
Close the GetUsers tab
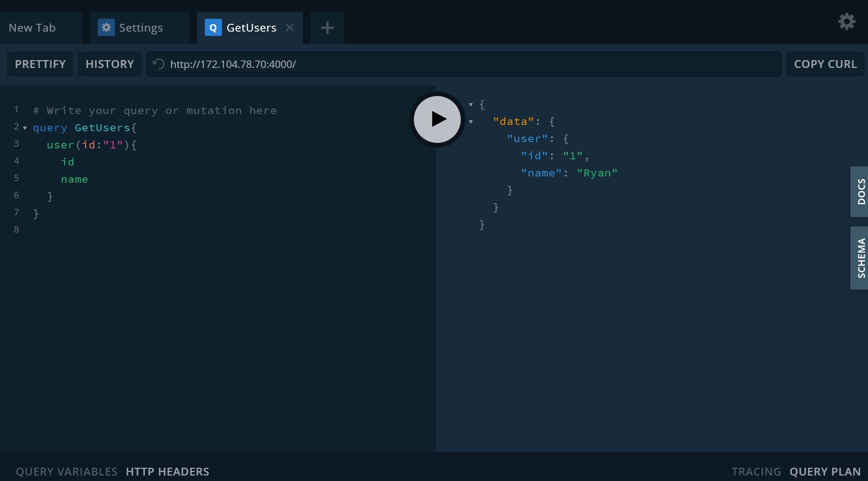[290, 28]
